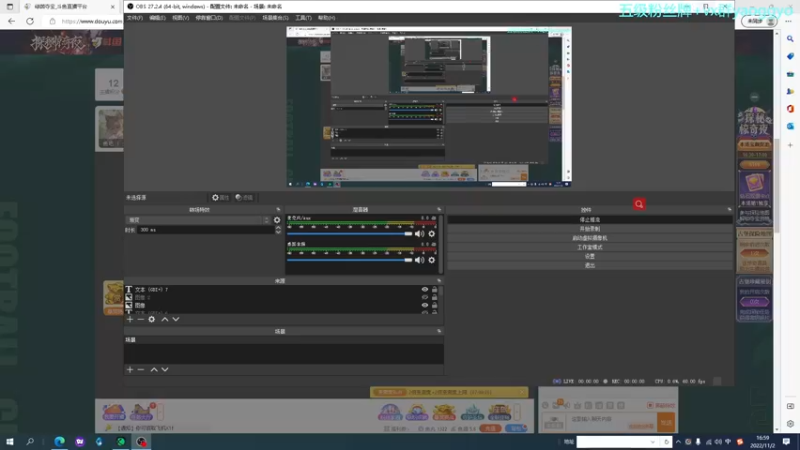The height and width of the screenshot is (450, 800).
Task: Mute the first mixer audio channel
Action: click(x=419, y=234)
